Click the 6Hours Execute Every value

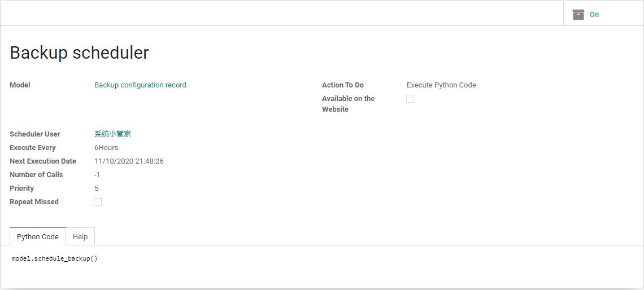pos(106,148)
